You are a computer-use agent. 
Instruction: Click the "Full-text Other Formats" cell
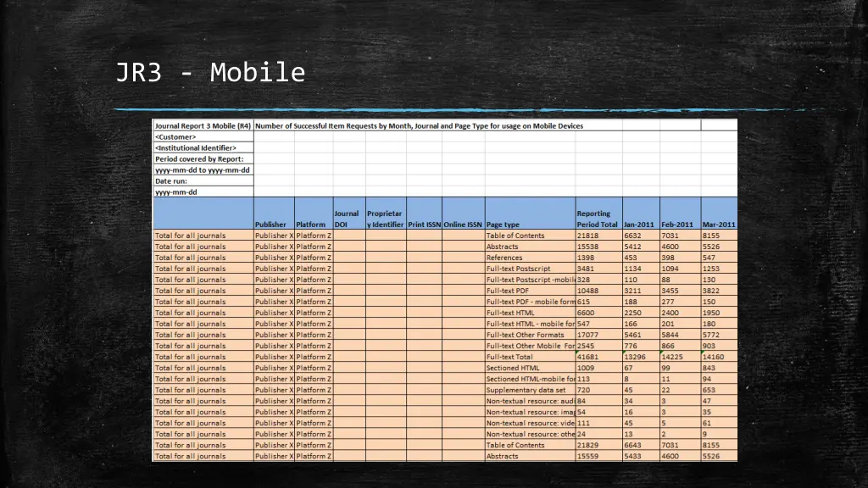point(530,335)
